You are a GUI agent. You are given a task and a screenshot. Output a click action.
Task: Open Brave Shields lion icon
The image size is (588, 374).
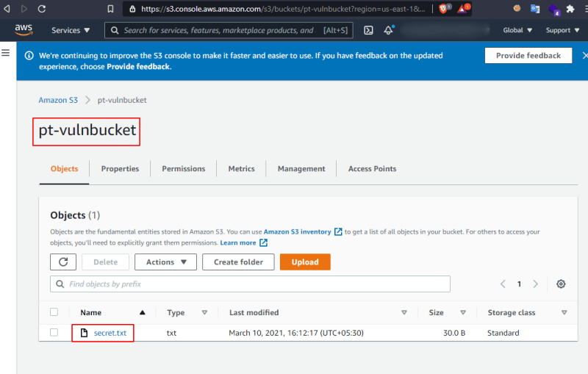pos(444,9)
